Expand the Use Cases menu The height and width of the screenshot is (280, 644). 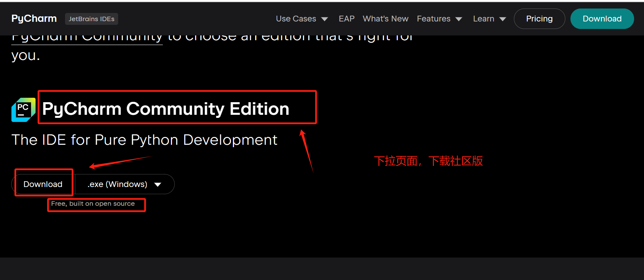point(302,19)
